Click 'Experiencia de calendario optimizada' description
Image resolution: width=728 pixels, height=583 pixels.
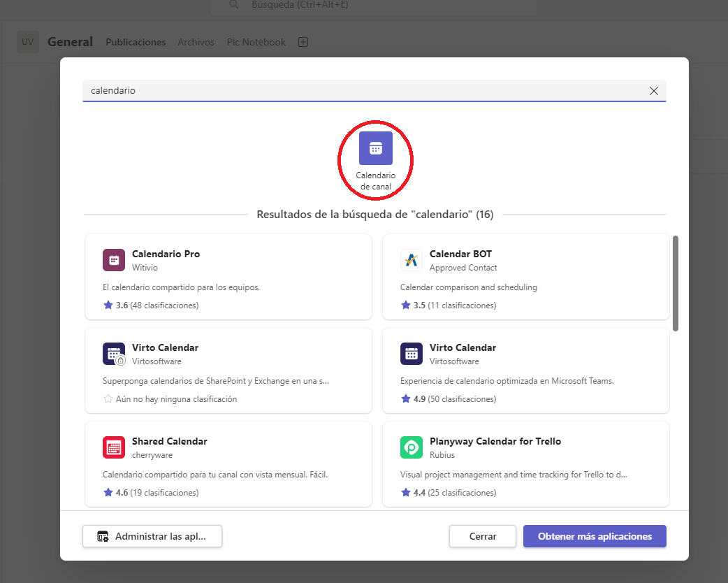coord(507,381)
